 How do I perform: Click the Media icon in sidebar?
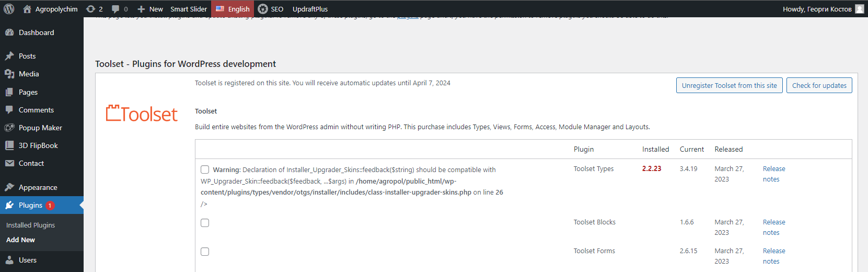click(x=9, y=74)
